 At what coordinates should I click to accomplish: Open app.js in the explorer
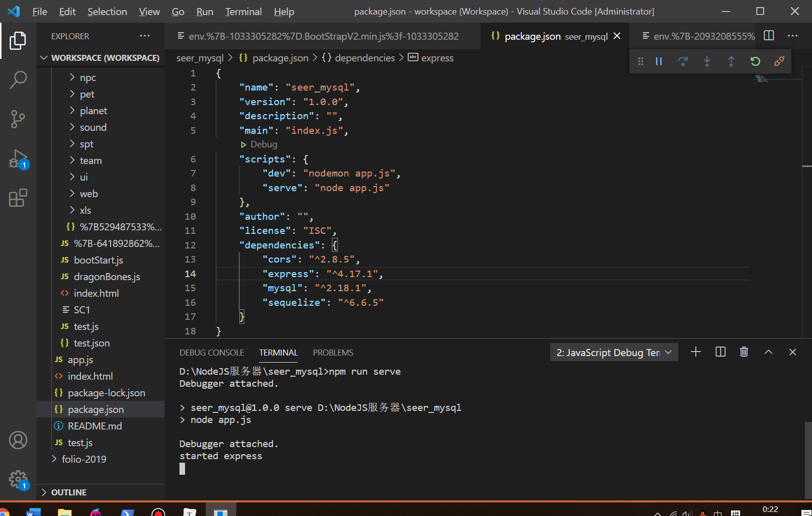(x=80, y=360)
